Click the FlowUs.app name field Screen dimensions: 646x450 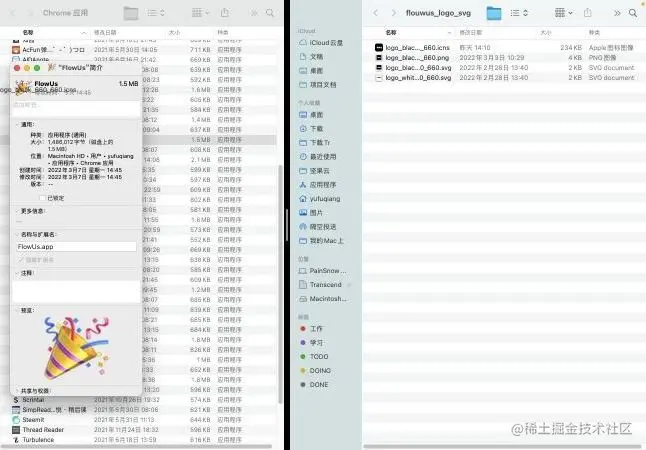(77, 246)
